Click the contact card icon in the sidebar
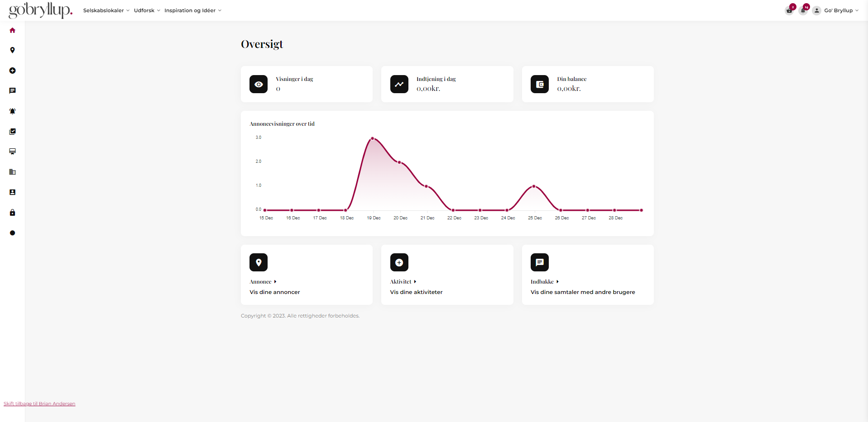The width and height of the screenshot is (868, 422). [x=12, y=192]
